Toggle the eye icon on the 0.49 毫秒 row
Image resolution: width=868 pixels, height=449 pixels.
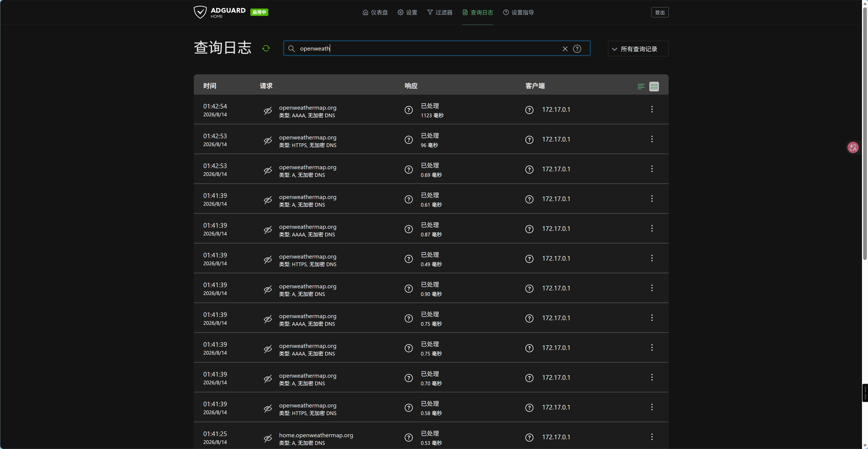(268, 260)
